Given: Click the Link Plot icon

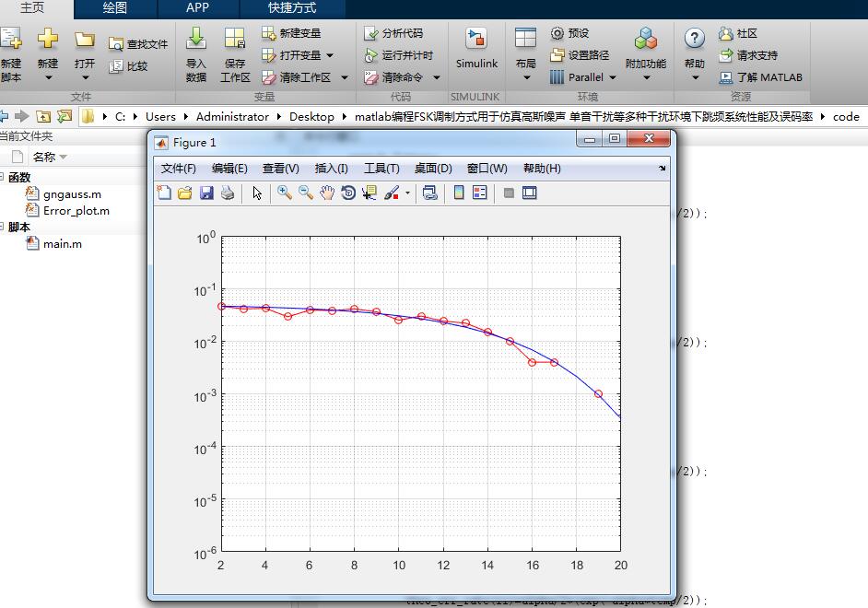Looking at the screenshot, I should [x=429, y=193].
